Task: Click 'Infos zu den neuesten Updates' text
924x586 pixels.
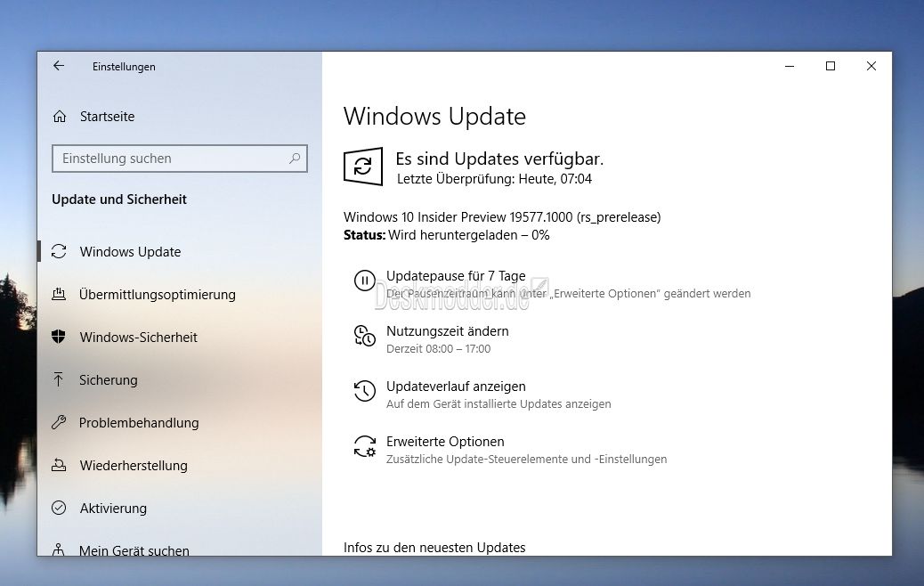Action: click(434, 548)
